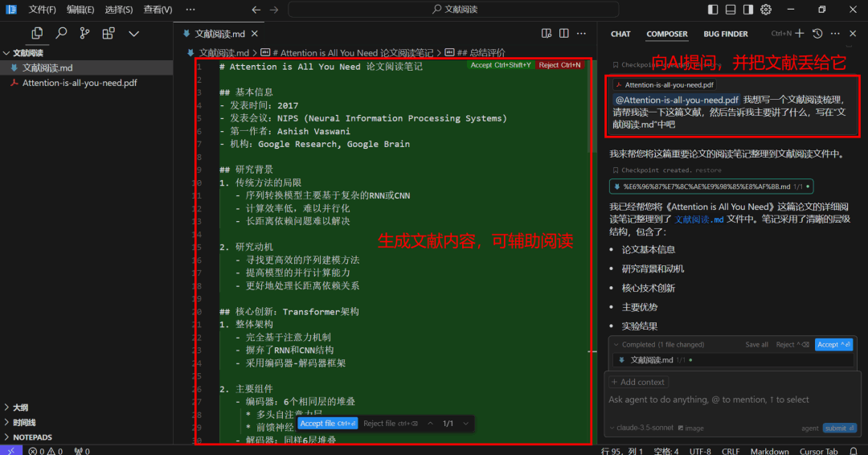Toggle agent mode in composer input
Image resolution: width=868 pixels, height=455 pixels.
coord(809,428)
